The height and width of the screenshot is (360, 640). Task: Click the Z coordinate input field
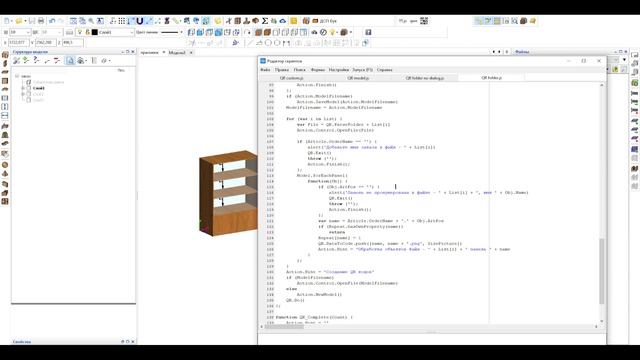pyautogui.click(x=73, y=42)
